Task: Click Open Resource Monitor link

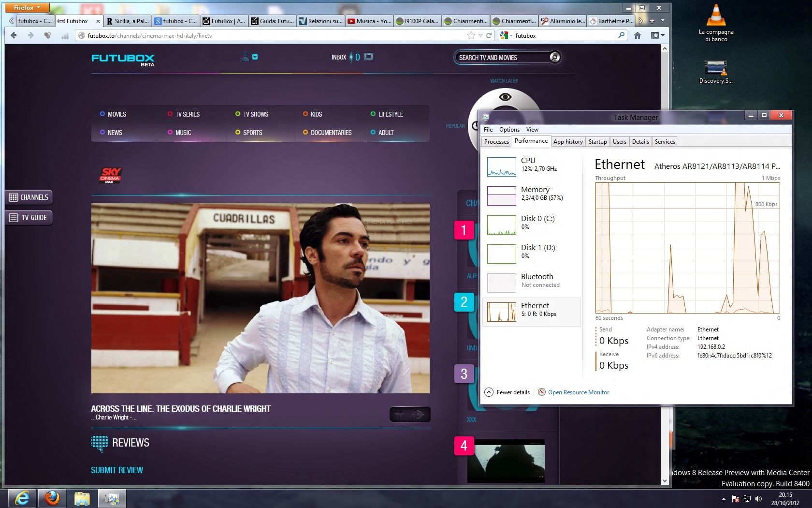Action: [579, 392]
